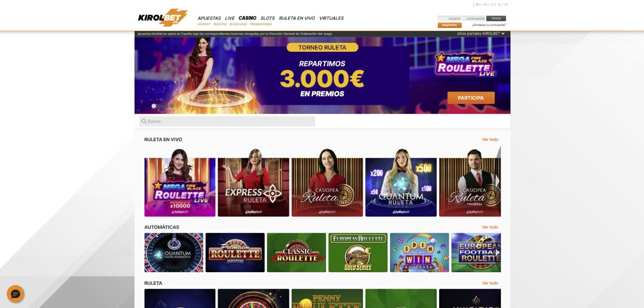Switch to the SLOTS menu item
Screen dimensions: 644x308
tap(268, 18)
